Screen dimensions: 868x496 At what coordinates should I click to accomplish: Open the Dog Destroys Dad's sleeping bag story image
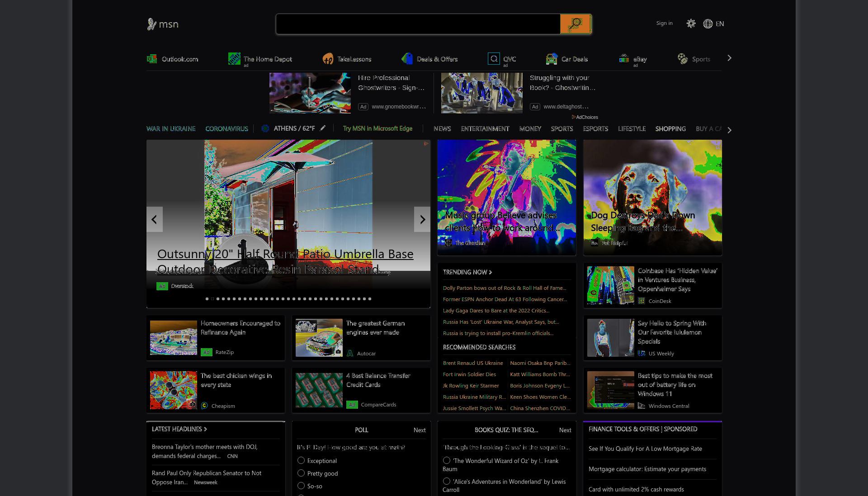[652, 198]
